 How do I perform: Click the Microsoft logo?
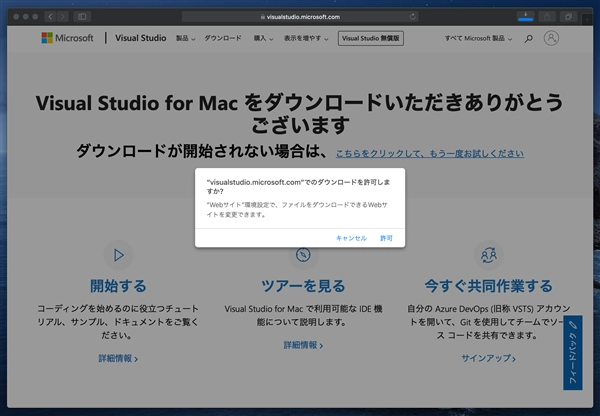tap(67, 38)
